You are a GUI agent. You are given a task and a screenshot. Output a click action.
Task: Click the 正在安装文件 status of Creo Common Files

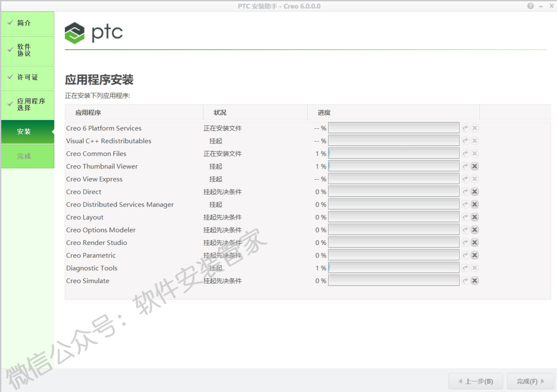[222, 154]
